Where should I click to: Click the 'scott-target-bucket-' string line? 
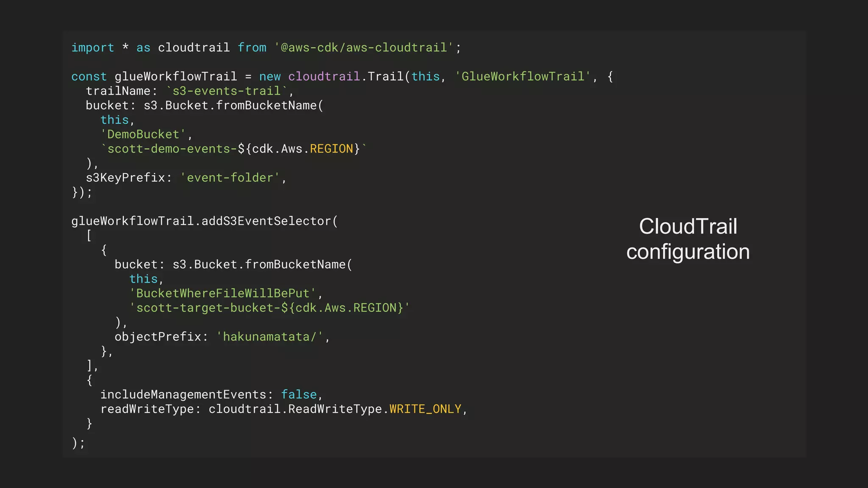tap(270, 308)
